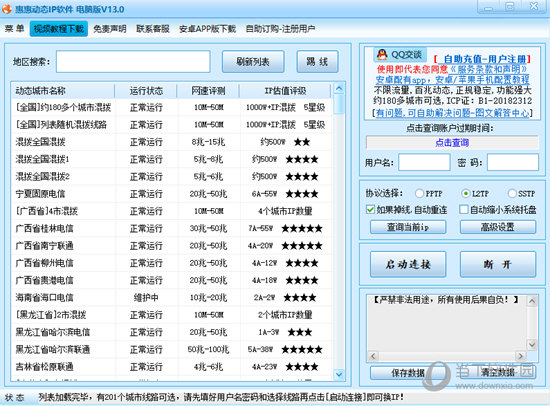Click 50兆-100兆 speed cell

pos(208,349)
